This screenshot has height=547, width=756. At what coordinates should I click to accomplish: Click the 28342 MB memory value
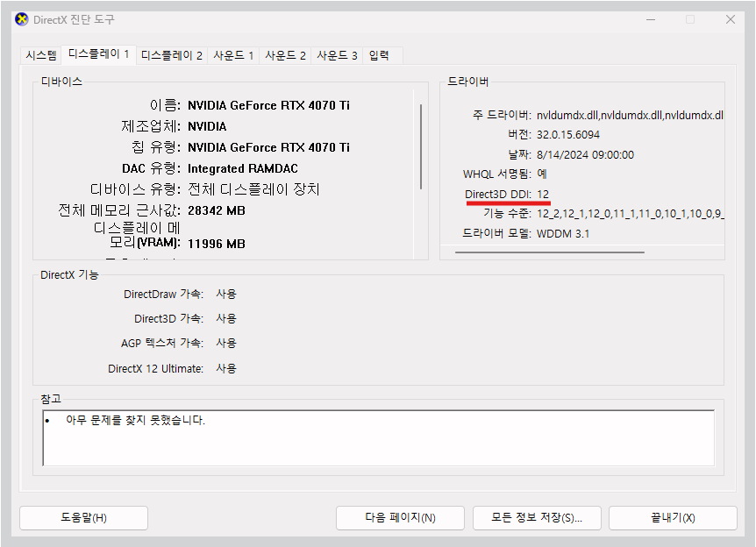point(217,210)
